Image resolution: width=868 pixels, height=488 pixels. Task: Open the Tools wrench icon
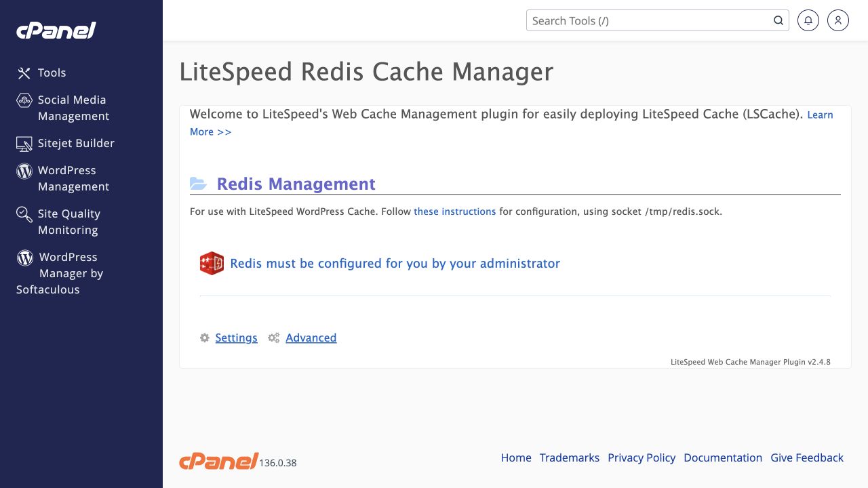click(24, 73)
